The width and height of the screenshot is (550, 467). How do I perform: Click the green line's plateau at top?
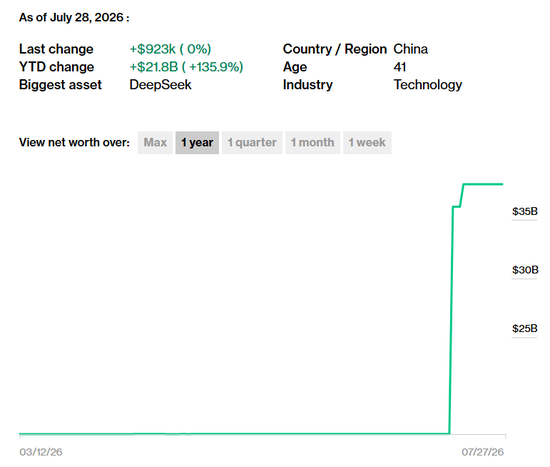pos(483,184)
